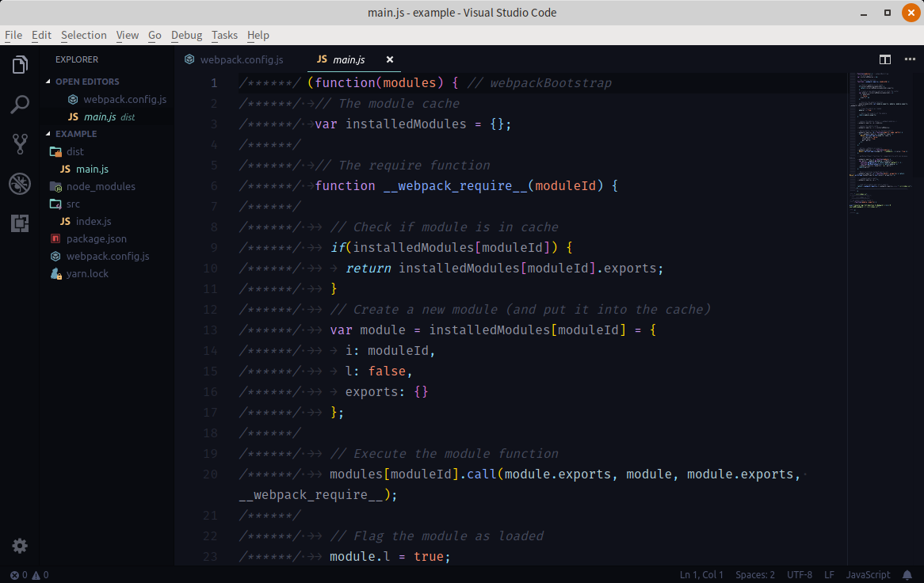Open the Debug menu

[x=187, y=36]
